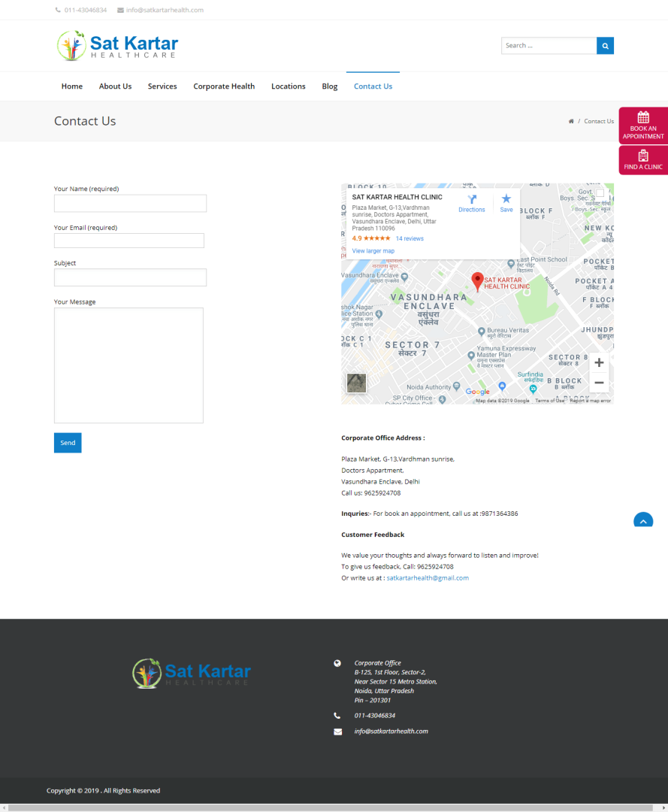Viewport: 668px width, 812px height.
Task: Go to the Corporate Health menu
Action: (x=224, y=86)
